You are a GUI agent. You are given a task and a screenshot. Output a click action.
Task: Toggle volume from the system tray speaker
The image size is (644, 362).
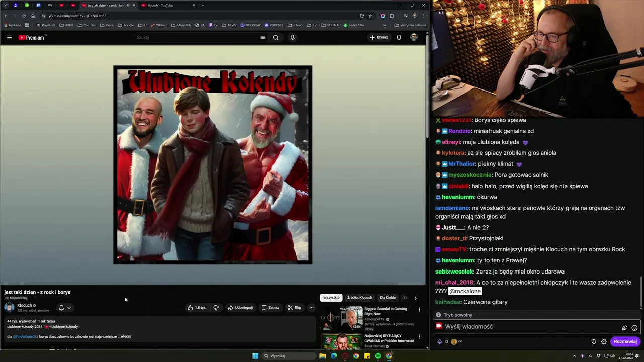pos(612,356)
